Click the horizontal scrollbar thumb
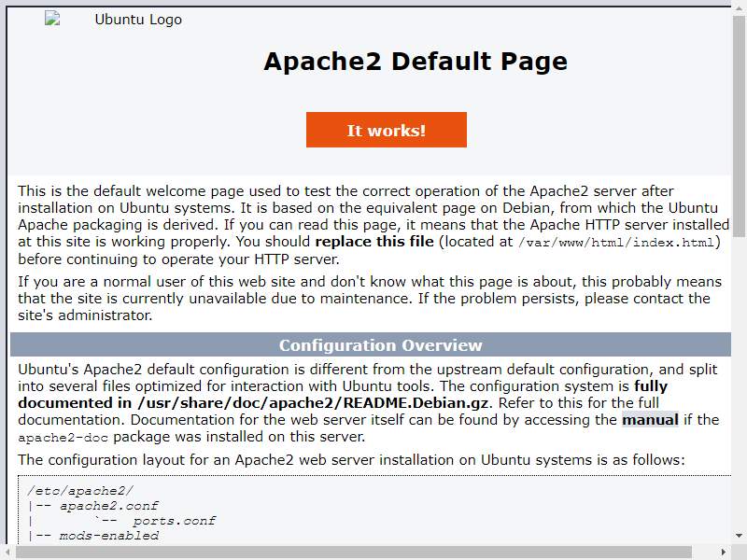 (354, 552)
